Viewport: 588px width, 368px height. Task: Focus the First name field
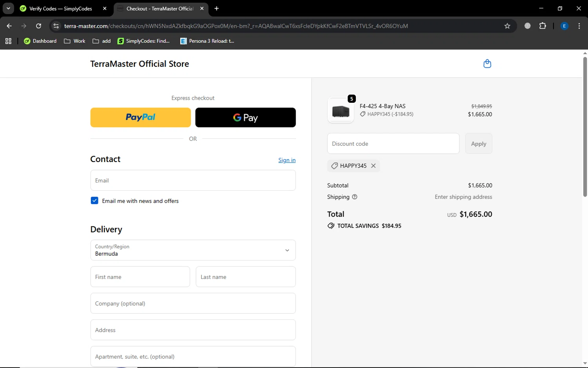pos(140,277)
